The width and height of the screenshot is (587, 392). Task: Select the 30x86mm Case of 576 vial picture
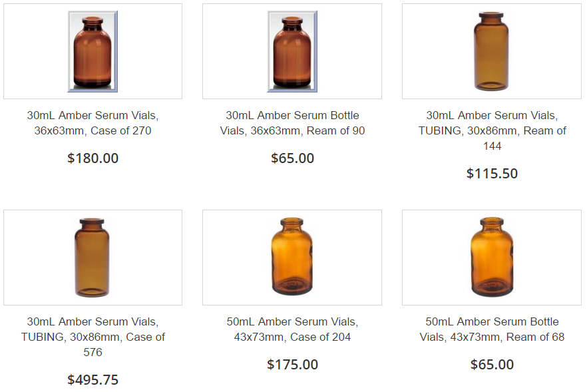tap(92, 258)
